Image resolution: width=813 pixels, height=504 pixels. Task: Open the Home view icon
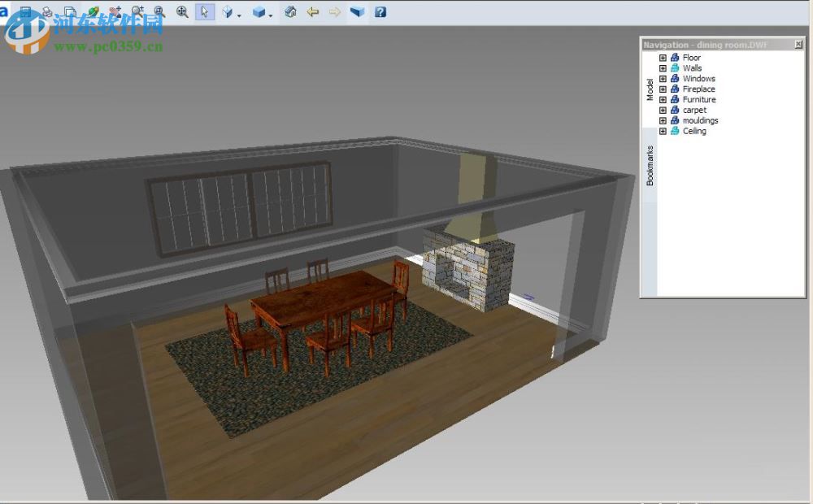coord(289,12)
